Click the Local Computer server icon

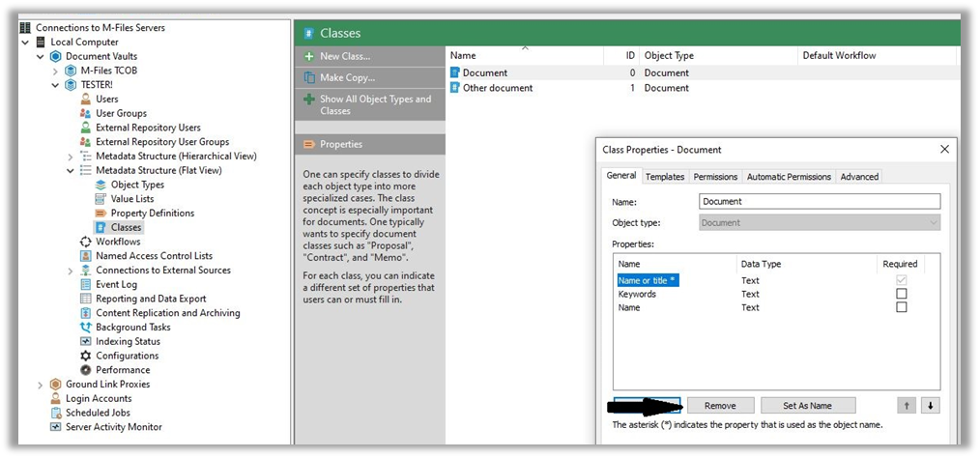click(41, 42)
